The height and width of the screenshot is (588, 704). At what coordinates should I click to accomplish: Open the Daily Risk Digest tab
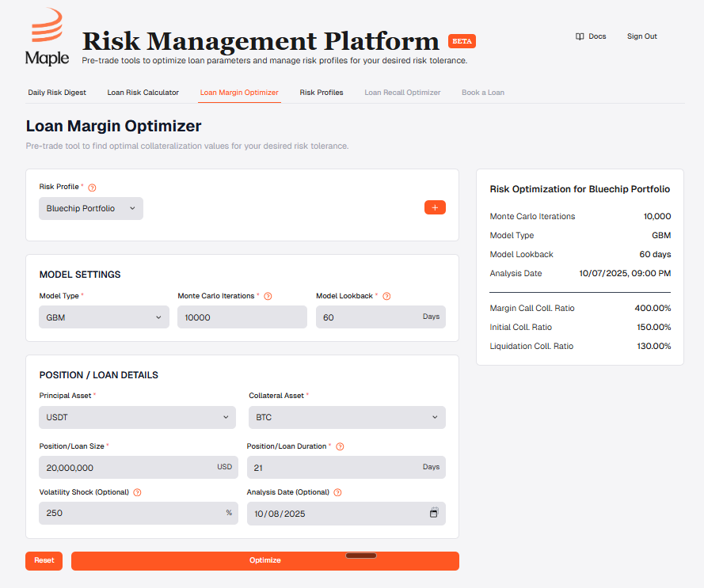pos(57,93)
